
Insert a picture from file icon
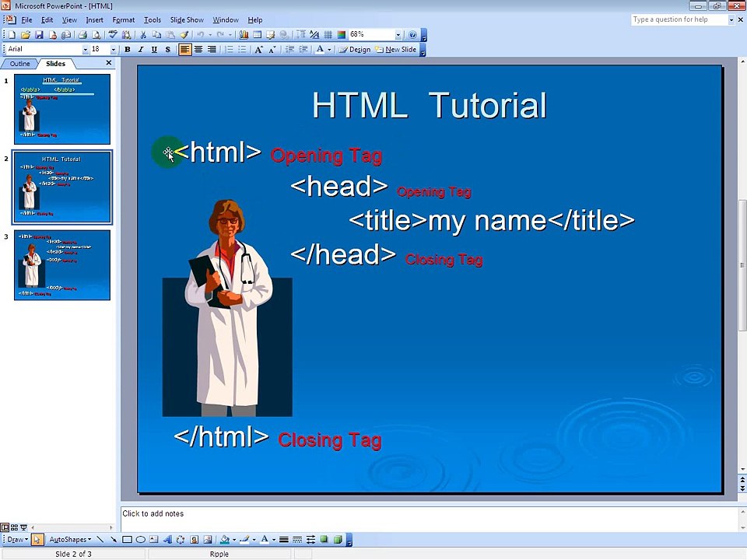pyautogui.click(x=208, y=540)
